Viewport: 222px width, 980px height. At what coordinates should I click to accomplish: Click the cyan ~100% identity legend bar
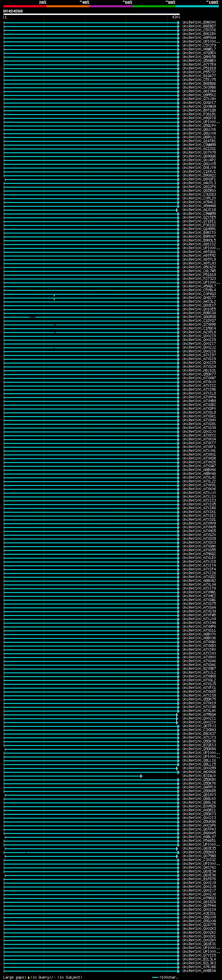[197, 6]
